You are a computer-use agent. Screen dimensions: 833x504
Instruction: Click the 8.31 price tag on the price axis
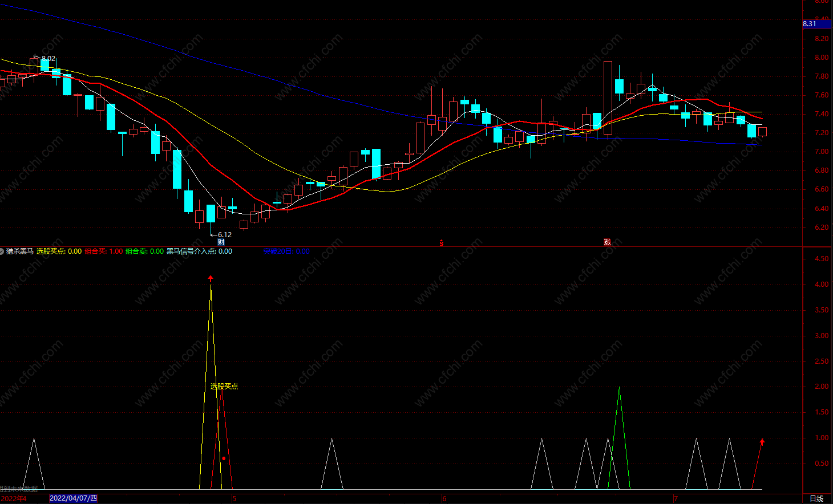click(x=817, y=24)
